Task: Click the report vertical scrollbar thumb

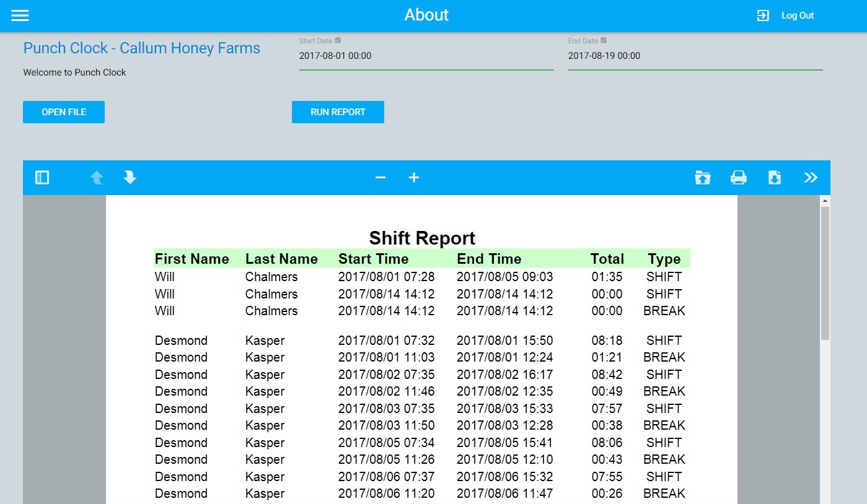Action: [825, 273]
